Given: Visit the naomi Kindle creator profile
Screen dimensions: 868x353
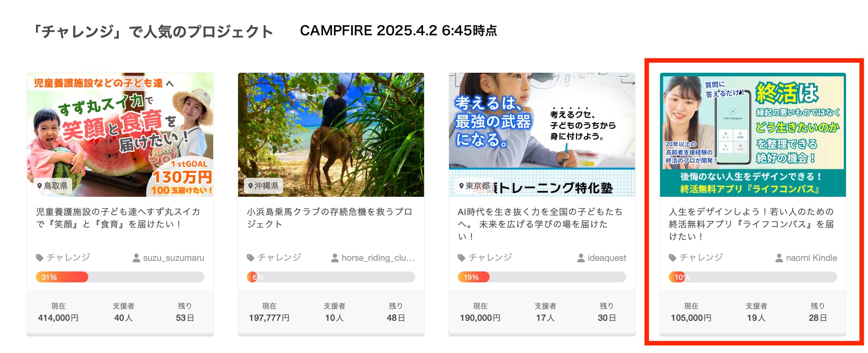Looking at the screenshot, I should pos(811,258).
